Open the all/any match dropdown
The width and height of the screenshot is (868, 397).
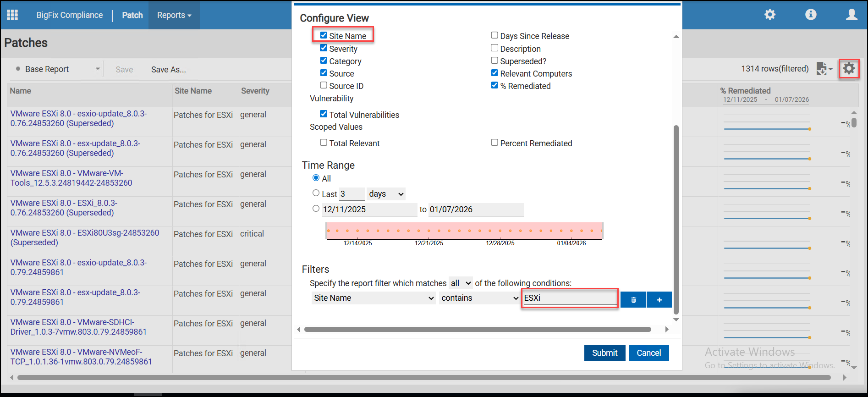[461, 283]
